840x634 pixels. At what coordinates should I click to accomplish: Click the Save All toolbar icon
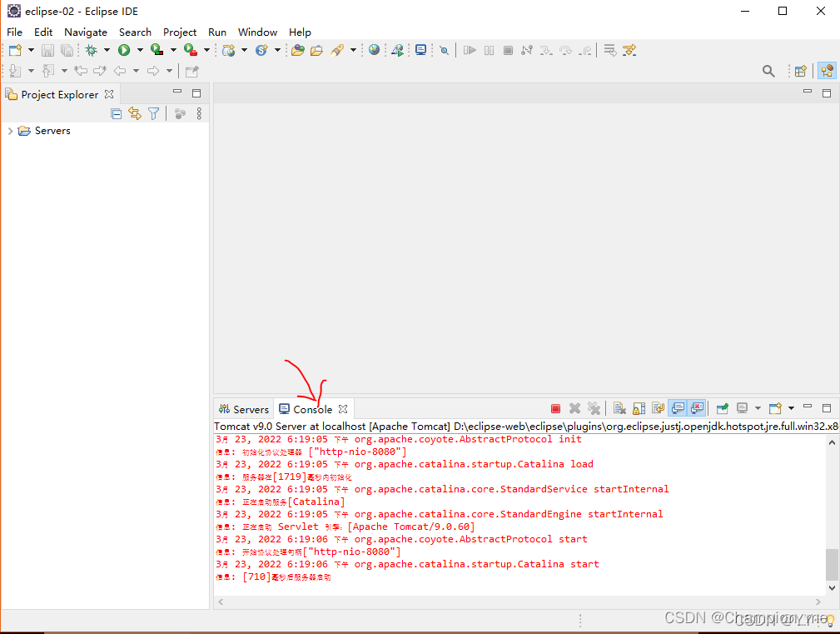(x=67, y=50)
